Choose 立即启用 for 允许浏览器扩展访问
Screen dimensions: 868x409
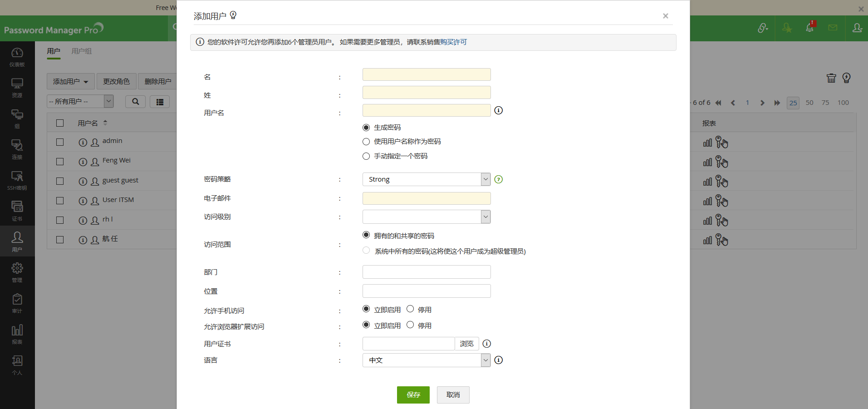tap(366, 325)
